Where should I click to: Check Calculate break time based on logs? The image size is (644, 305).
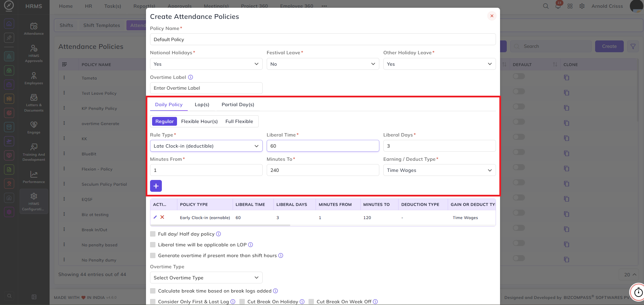(x=153, y=291)
